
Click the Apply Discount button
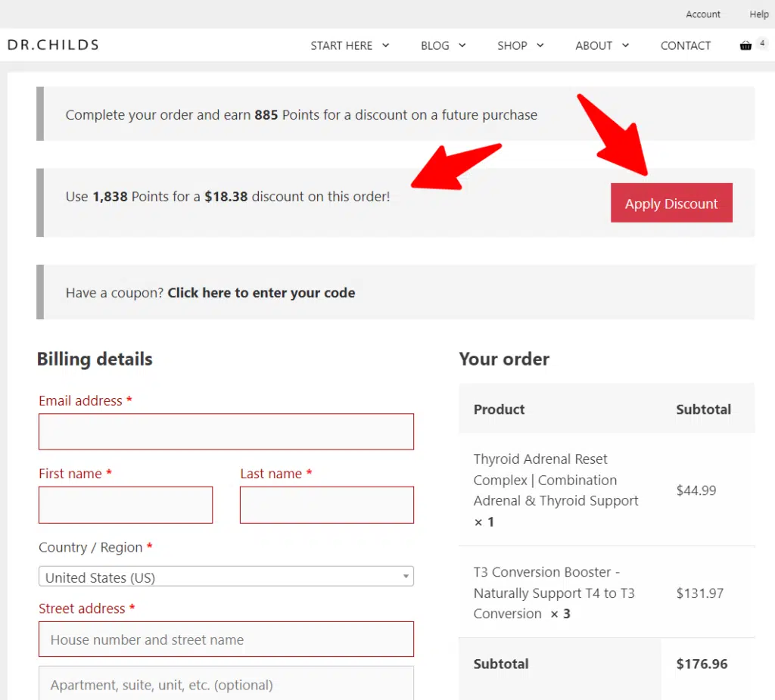pos(671,203)
